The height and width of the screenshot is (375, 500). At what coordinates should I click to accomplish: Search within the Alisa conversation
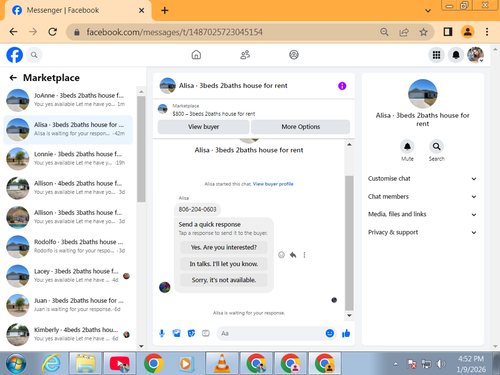436,147
